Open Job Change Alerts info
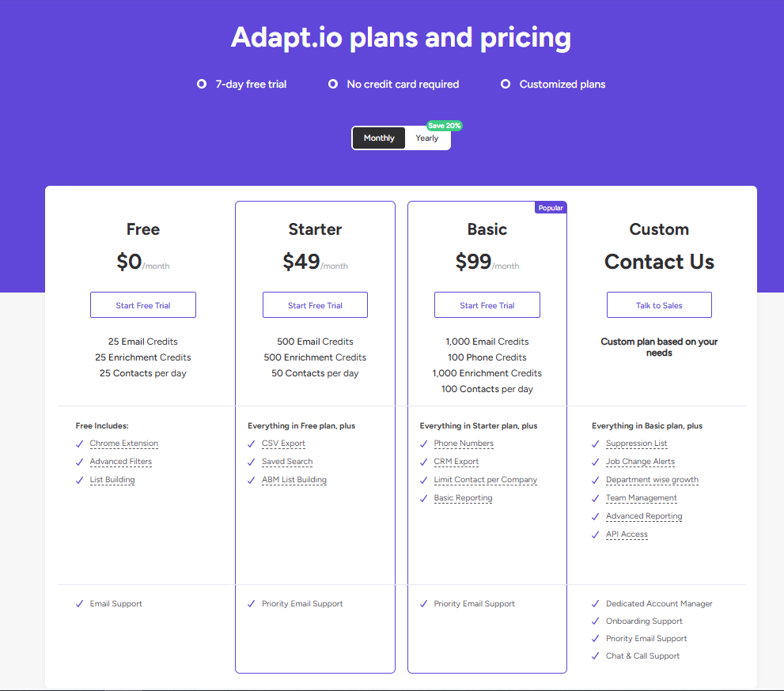Image resolution: width=784 pixels, height=691 pixels. click(640, 462)
